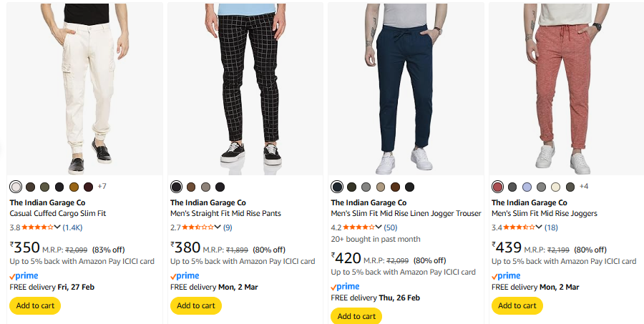644x324 pixels.
Task: Show +7 more colors for Cargo Slim Fit
Action: point(102,187)
